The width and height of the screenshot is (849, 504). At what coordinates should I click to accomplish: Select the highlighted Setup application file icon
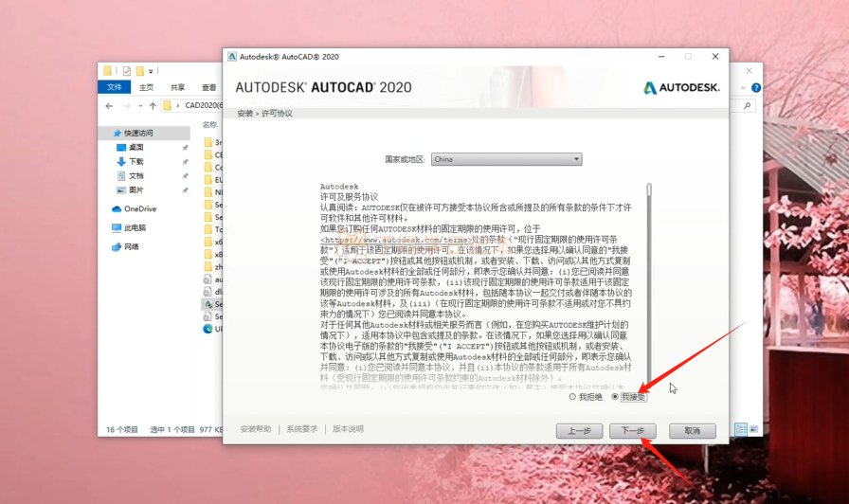[208, 304]
